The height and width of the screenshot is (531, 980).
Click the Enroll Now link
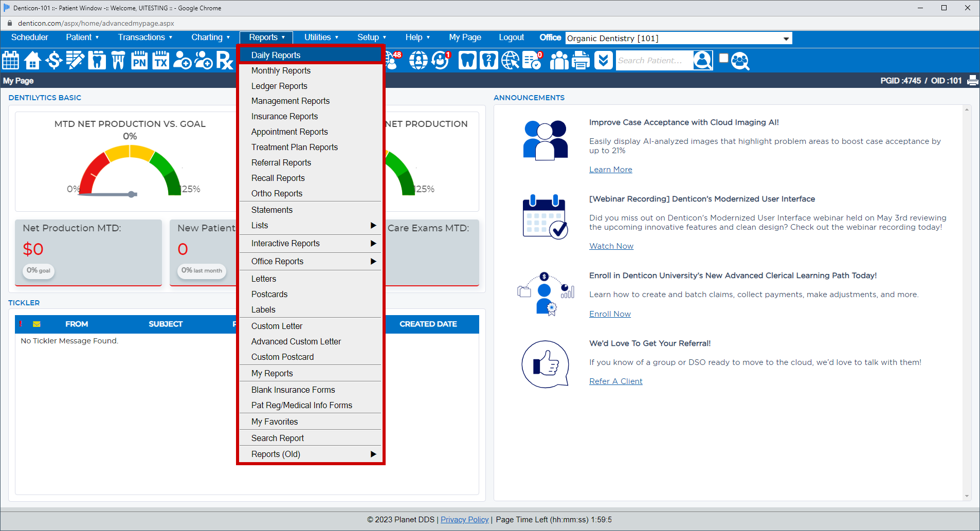(x=610, y=314)
